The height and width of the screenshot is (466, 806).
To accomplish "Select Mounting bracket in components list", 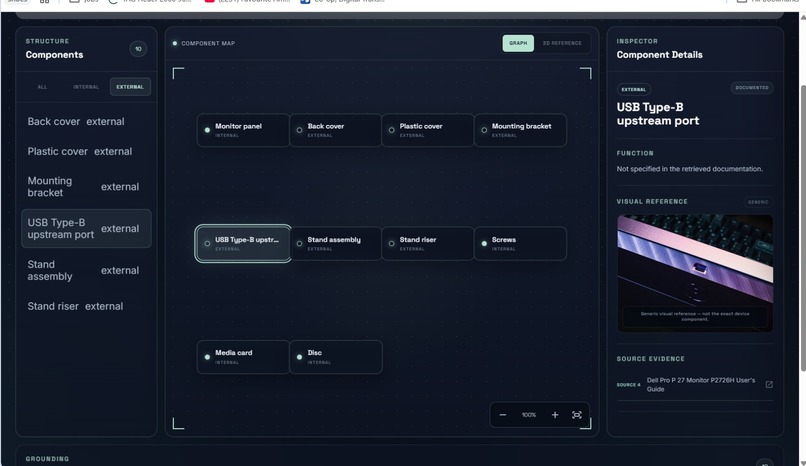I will [86, 187].
